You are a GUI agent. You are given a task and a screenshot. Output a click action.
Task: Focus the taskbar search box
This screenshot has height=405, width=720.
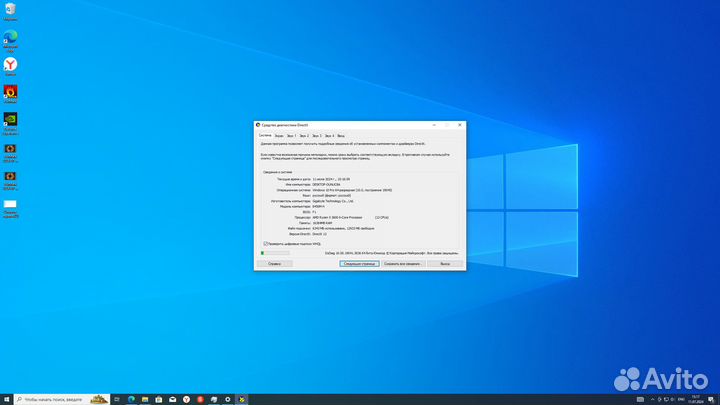(x=62, y=399)
